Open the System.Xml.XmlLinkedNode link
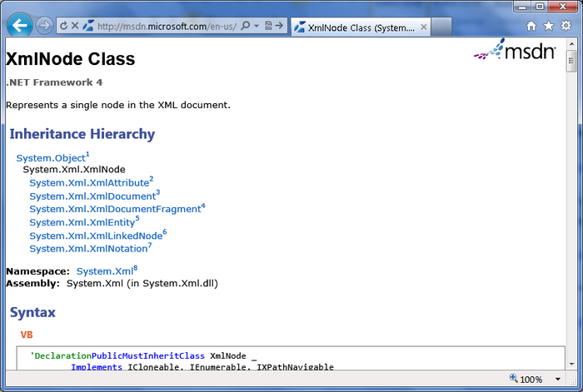 [95, 236]
